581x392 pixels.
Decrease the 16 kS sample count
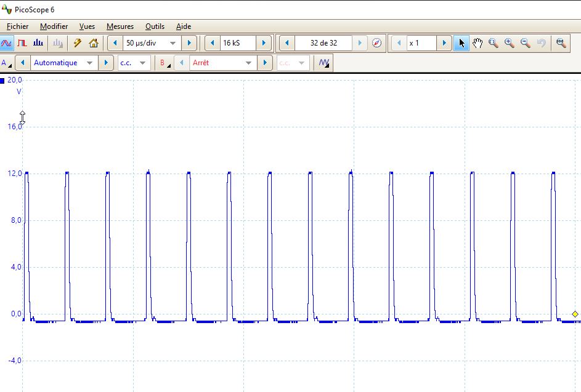(x=213, y=43)
